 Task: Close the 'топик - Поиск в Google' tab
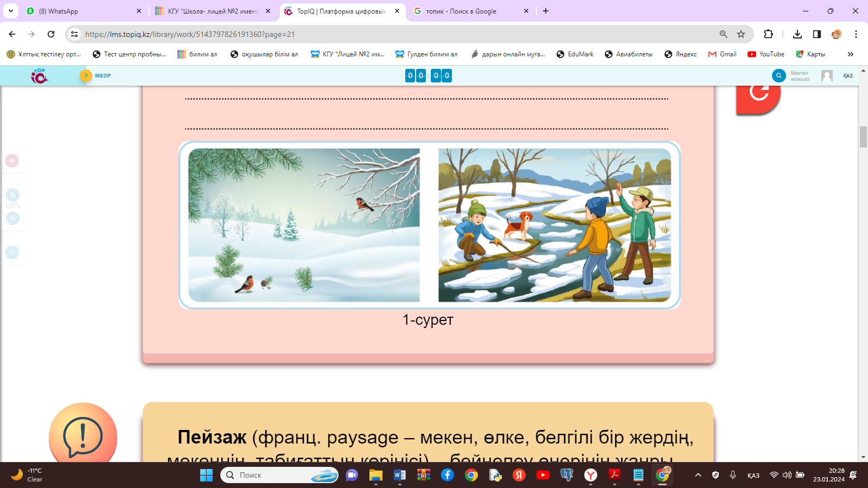(526, 11)
